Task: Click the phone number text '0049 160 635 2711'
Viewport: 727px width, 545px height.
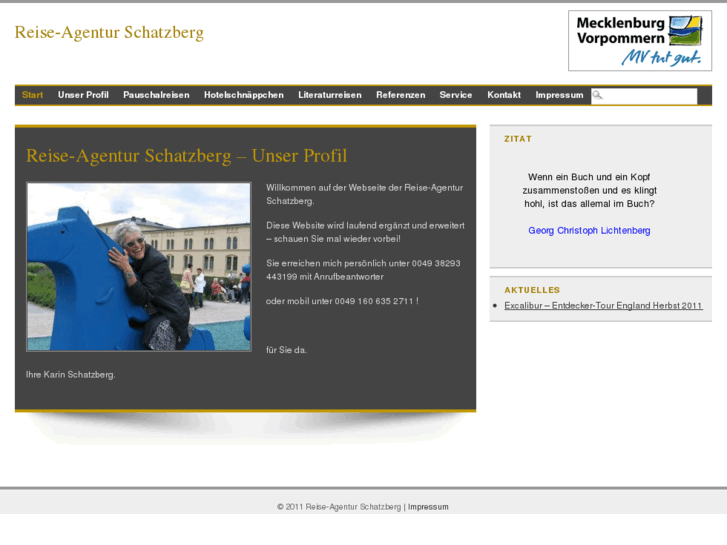Action: click(x=374, y=301)
